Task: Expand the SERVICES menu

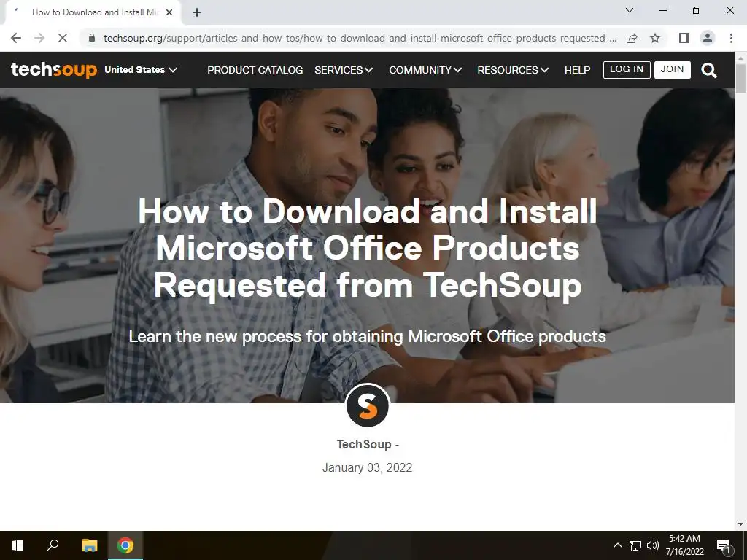Action: point(344,70)
